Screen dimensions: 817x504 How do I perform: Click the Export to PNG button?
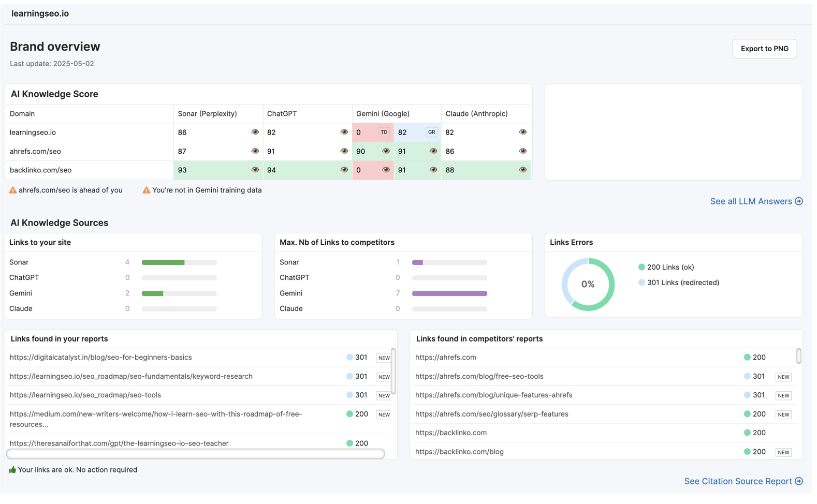(764, 49)
